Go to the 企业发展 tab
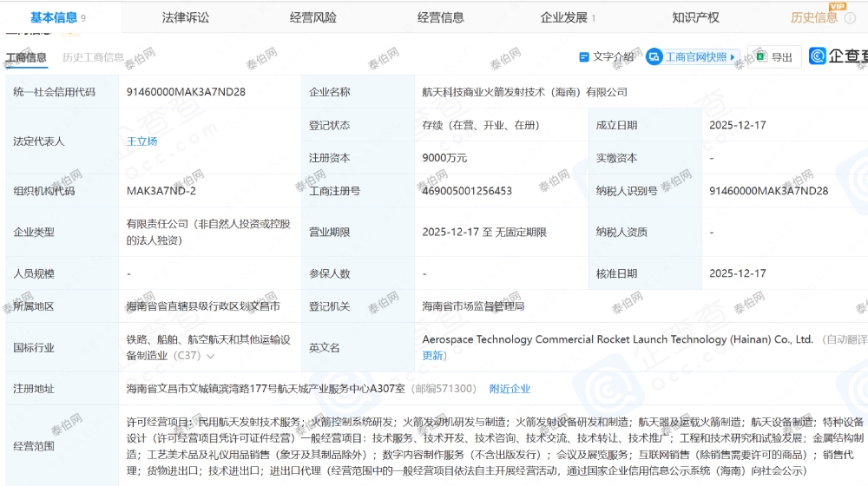The height and width of the screenshot is (486, 868). click(564, 17)
